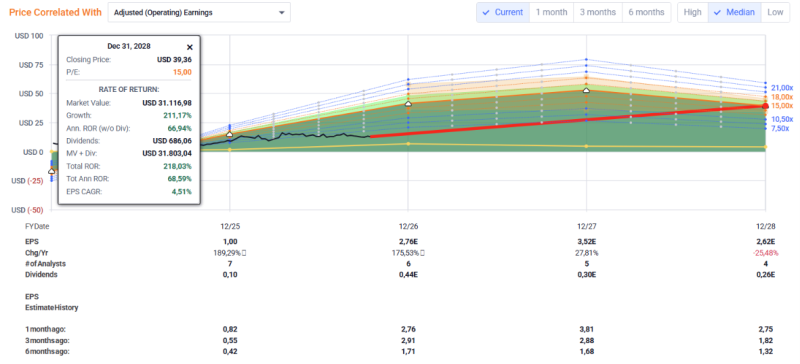This screenshot has height=364, width=800.
Task: Click the Market Value USD 31.116,98
Action: point(167,103)
